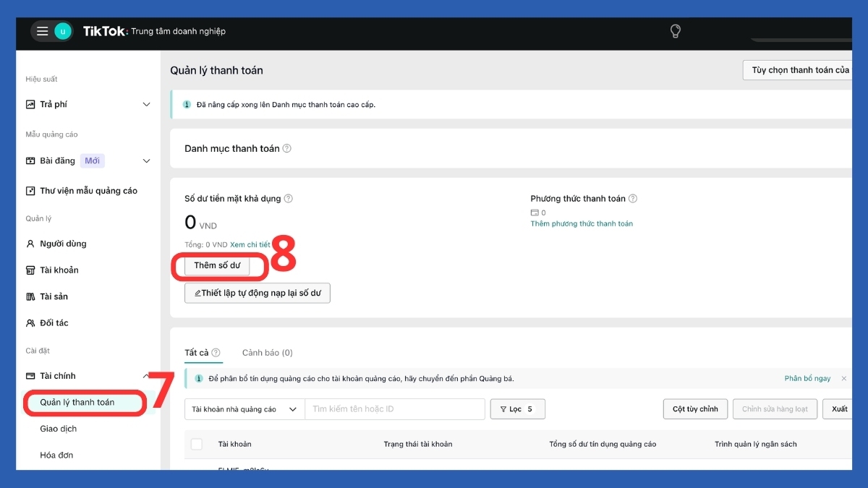
Task: Click the Bài đăng sidebar icon
Action: (x=30, y=160)
